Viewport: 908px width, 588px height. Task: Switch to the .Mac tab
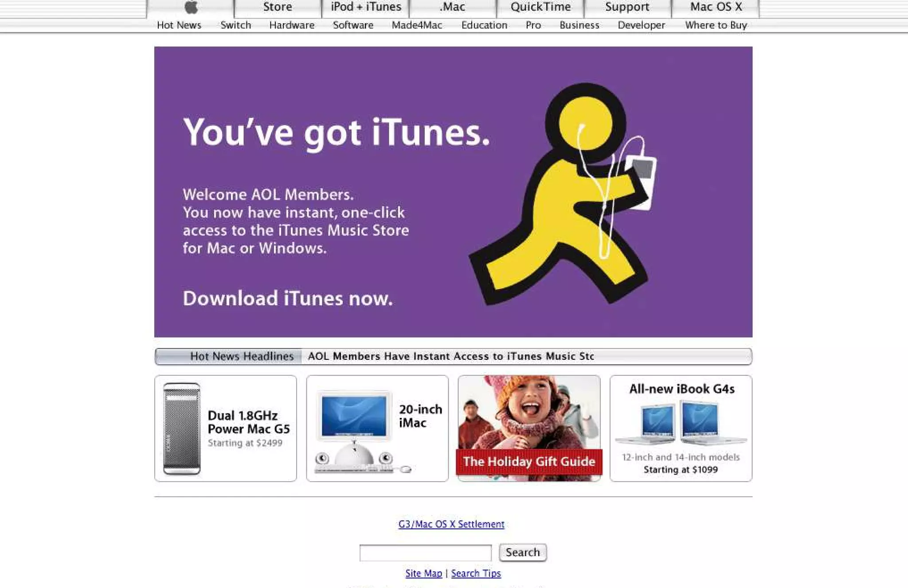tap(453, 8)
